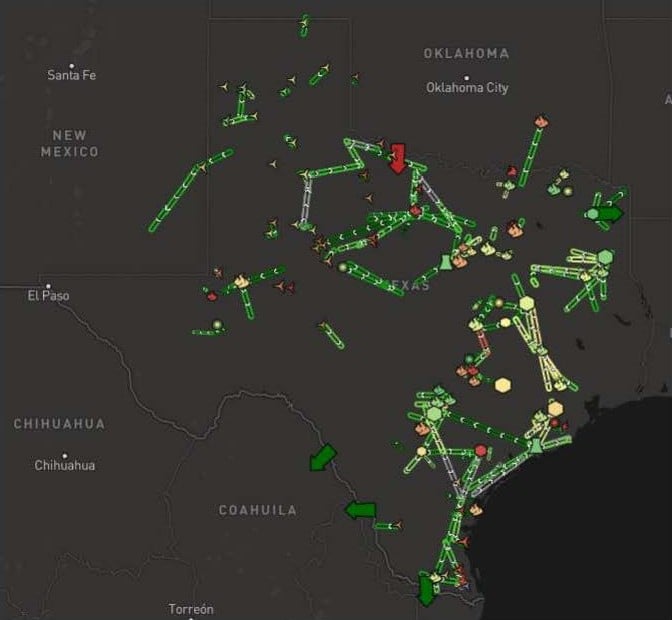
Task: Click the Oklahoma City label
Action: click(x=467, y=88)
